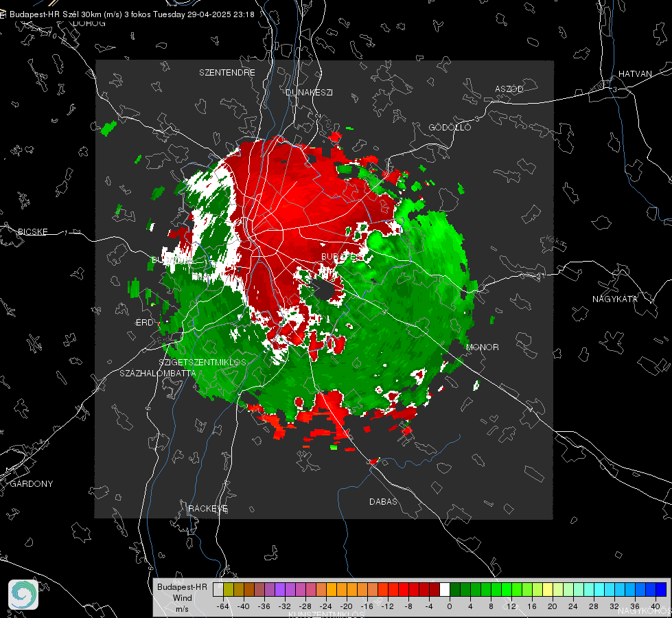Pick the pale yellow swatch above 20 m/s
Viewport: 672px width, 618px height.
tap(548, 590)
